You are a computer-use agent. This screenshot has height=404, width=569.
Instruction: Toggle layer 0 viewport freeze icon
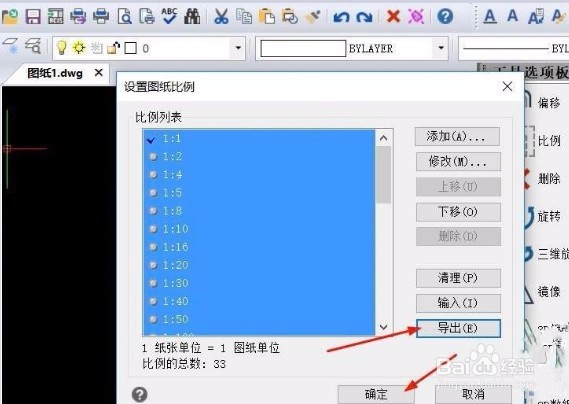coord(97,48)
